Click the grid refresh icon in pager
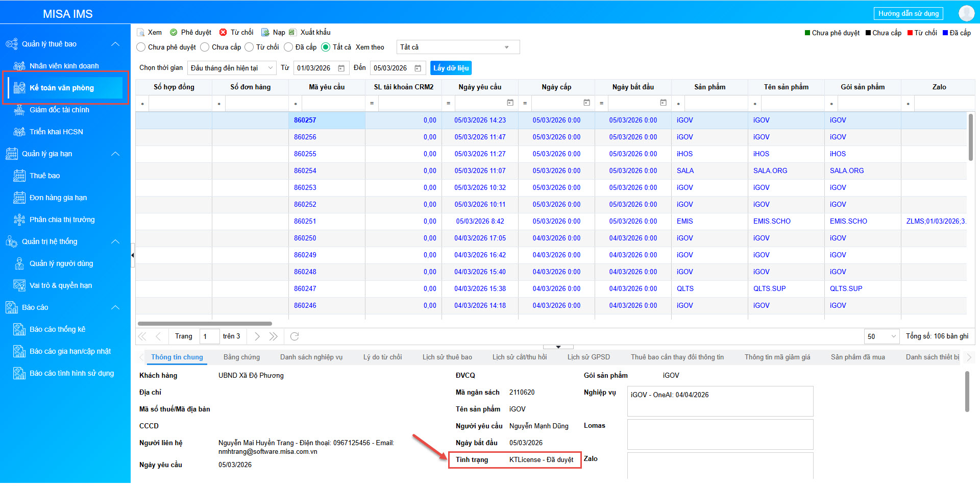The image size is (980, 486). tap(295, 336)
